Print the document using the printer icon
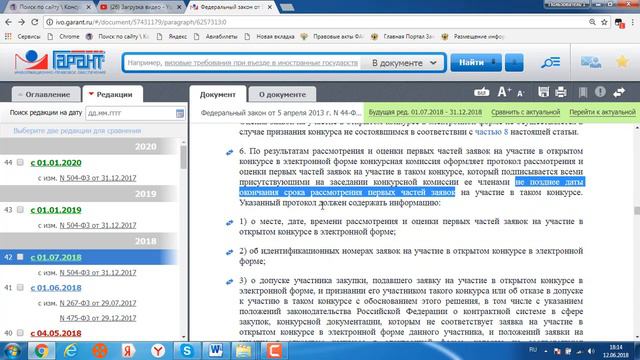This screenshot has height=360, width=640. coord(561,92)
